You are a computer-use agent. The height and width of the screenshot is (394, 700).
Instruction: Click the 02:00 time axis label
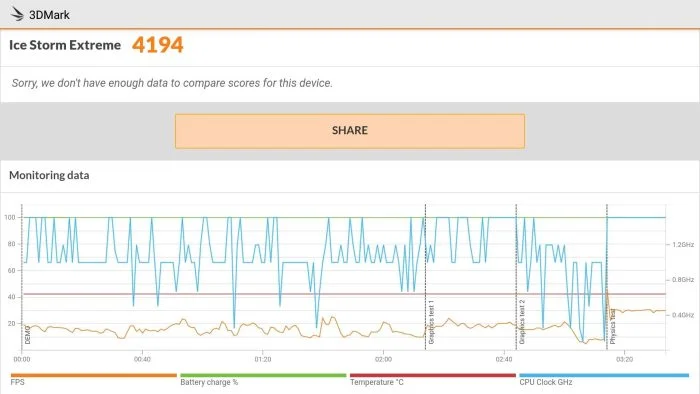click(383, 359)
